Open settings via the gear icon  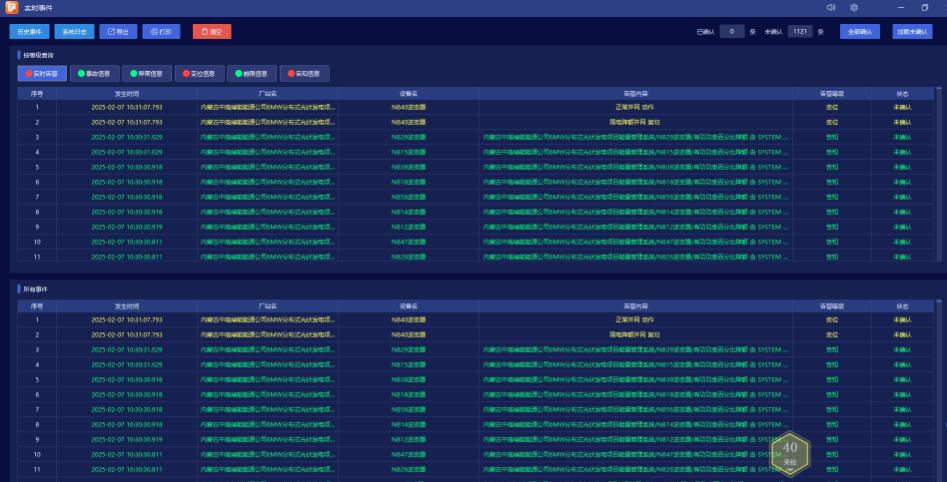pos(853,8)
